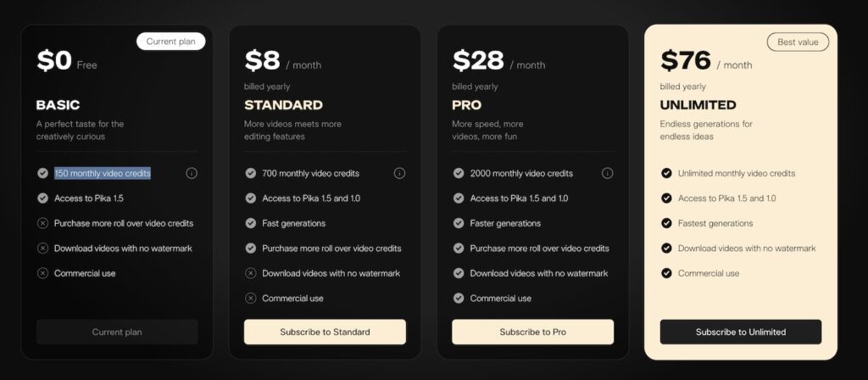Click the UNLIMITED plan title
The width and height of the screenshot is (868, 380).
(x=698, y=105)
